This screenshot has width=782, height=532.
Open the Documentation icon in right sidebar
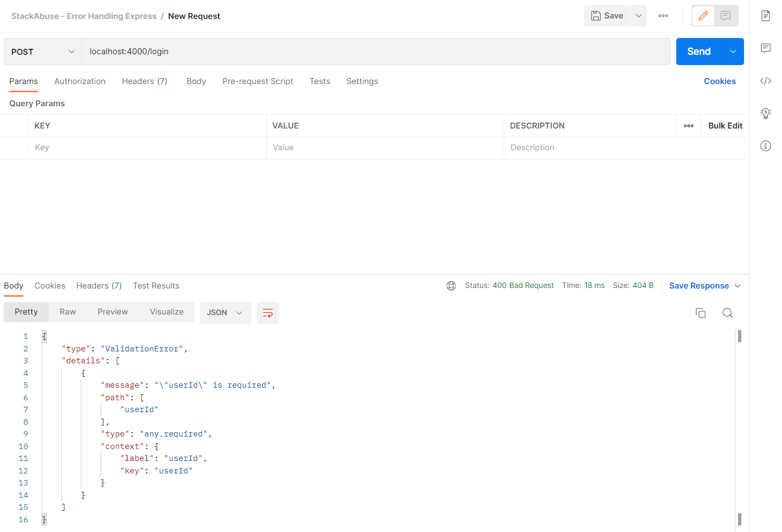(766, 15)
